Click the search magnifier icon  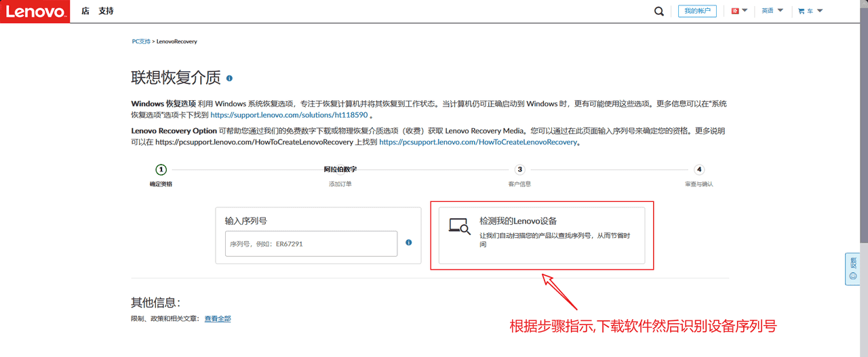[x=659, y=12]
